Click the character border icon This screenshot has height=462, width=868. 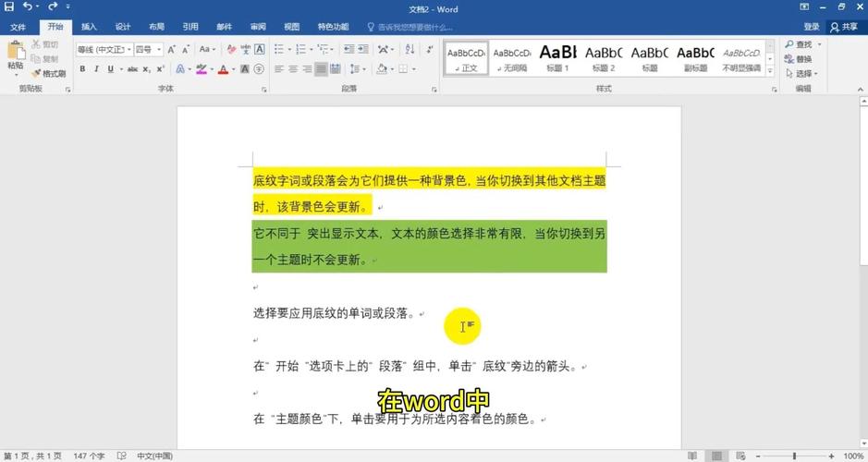click(259, 49)
